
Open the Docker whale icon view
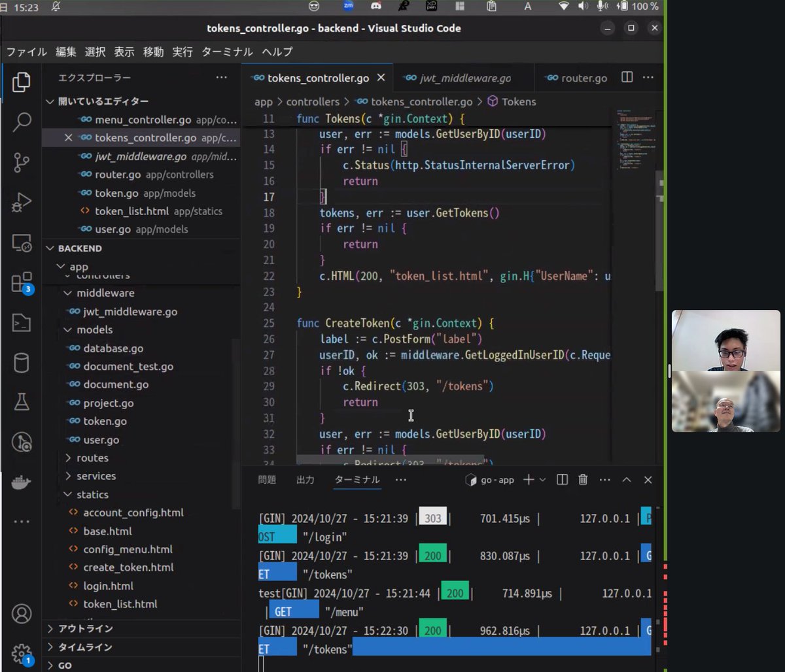click(22, 482)
